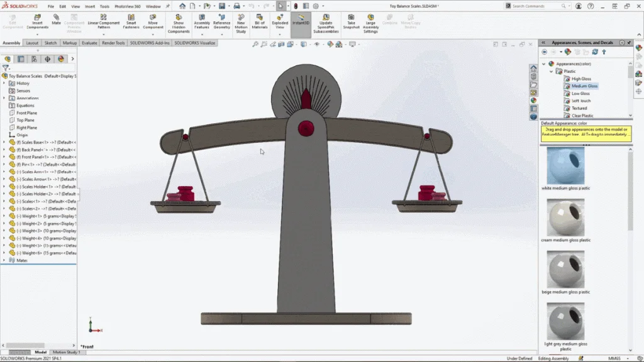The width and height of the screenshot is (644, 362).
Task: Click Update SpeedPak Subassemblies
Action: [326, 23]
